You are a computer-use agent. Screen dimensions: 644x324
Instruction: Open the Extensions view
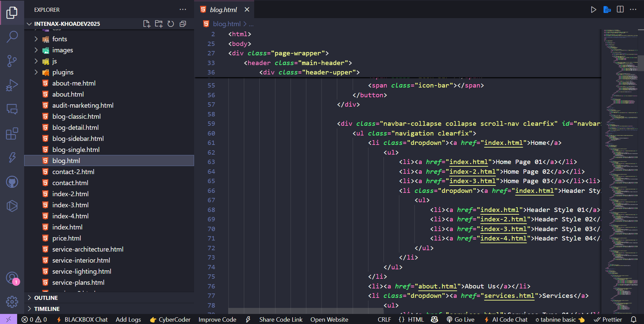[12, 133]
